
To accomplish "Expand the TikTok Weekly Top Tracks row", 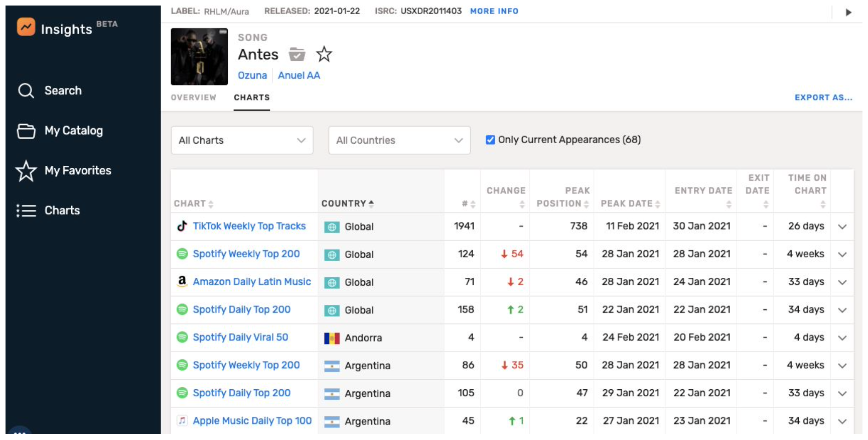I will (842, 227).
